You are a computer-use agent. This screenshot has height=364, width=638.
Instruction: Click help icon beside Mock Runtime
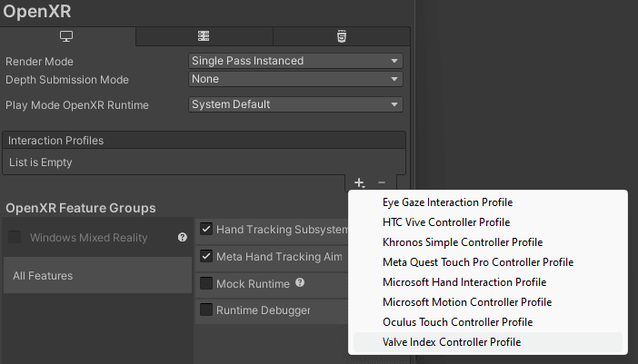coord(300,283)
